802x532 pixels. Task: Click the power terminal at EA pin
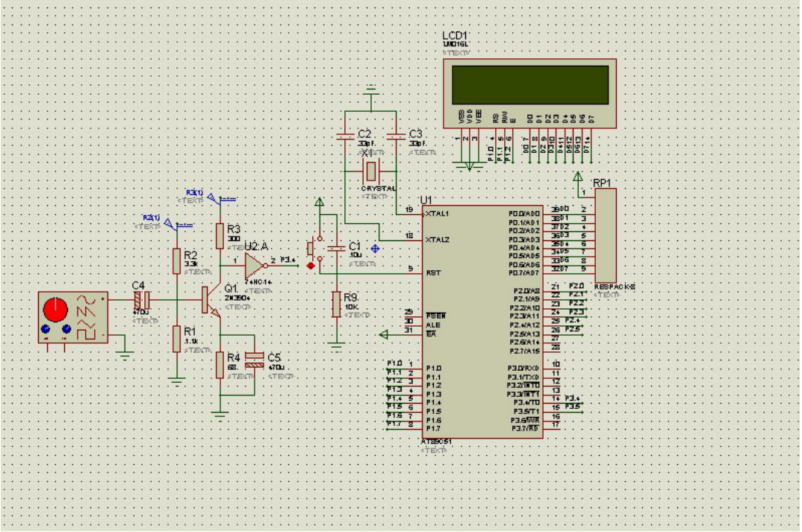[384, 335]
